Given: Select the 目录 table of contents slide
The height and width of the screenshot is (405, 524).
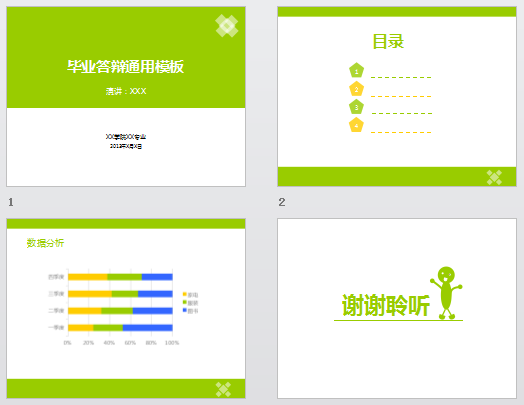Looking at the screenshot, I should [x=397, y=96].
